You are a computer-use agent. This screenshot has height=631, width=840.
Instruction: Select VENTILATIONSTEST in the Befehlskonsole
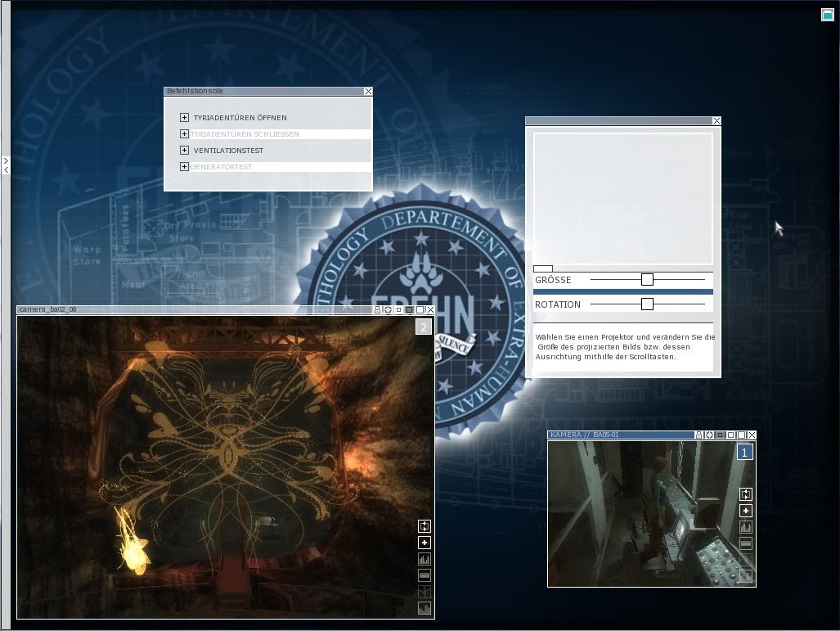pos(228,151)
